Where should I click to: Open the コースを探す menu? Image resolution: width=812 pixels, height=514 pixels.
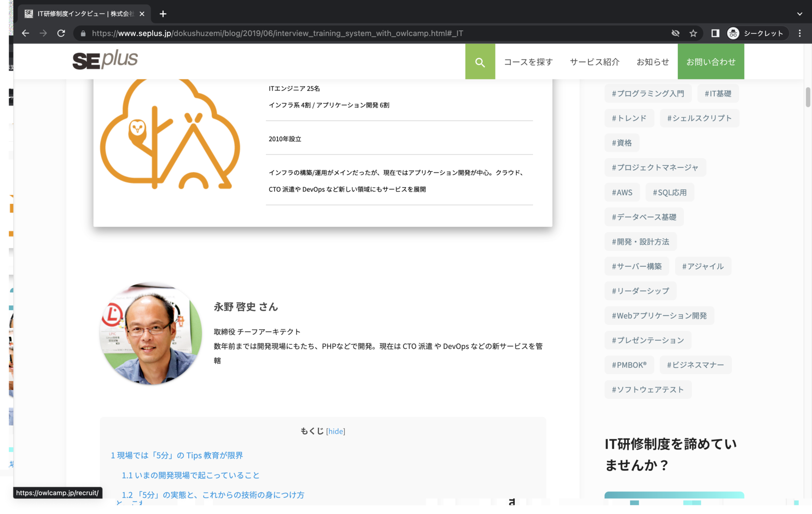[528, 62]
